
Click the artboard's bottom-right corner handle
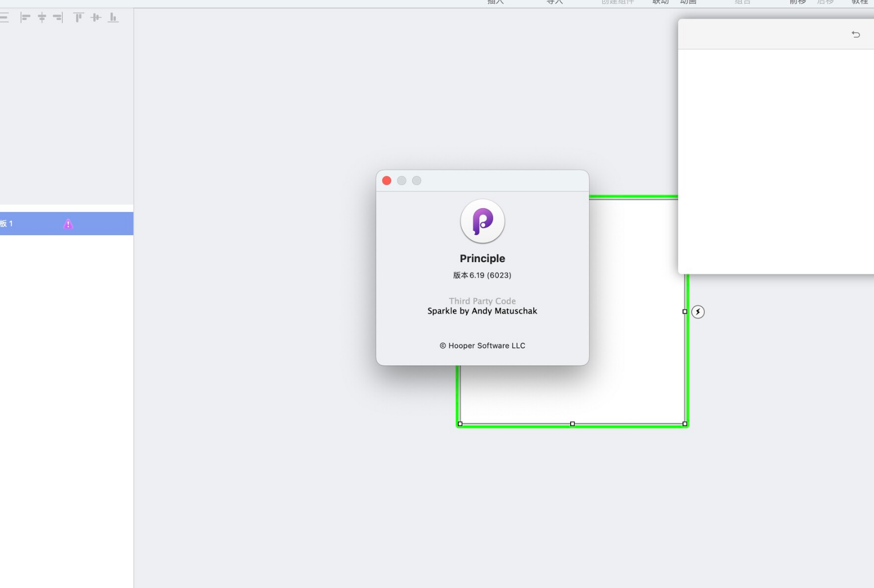click(685, 424)
